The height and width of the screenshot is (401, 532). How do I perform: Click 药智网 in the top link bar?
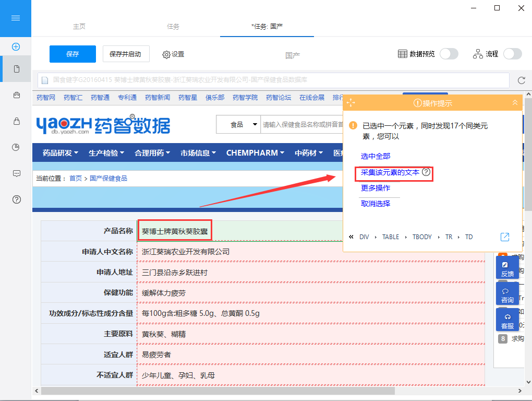pyautogui.click(x=46, y=98)
